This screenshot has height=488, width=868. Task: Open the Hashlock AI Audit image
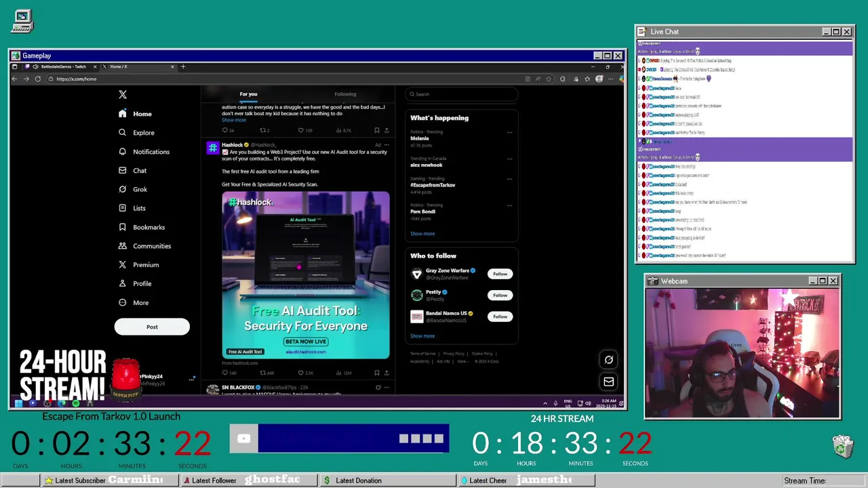(x=306, y=275)
